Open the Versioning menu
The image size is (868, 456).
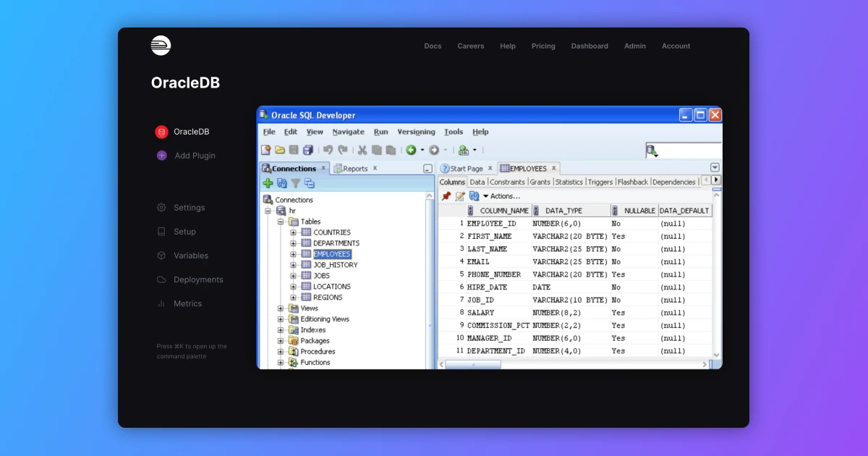[417, 132]
